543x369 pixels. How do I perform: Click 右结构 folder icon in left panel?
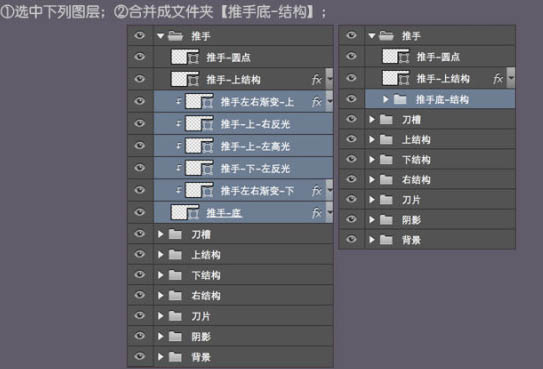tap(175, 296)
